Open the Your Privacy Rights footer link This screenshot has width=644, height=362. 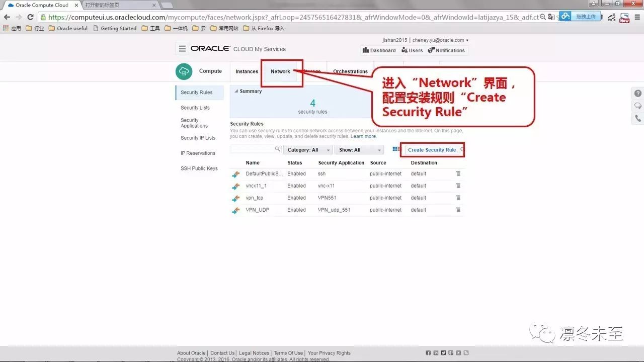pos(329,353)
